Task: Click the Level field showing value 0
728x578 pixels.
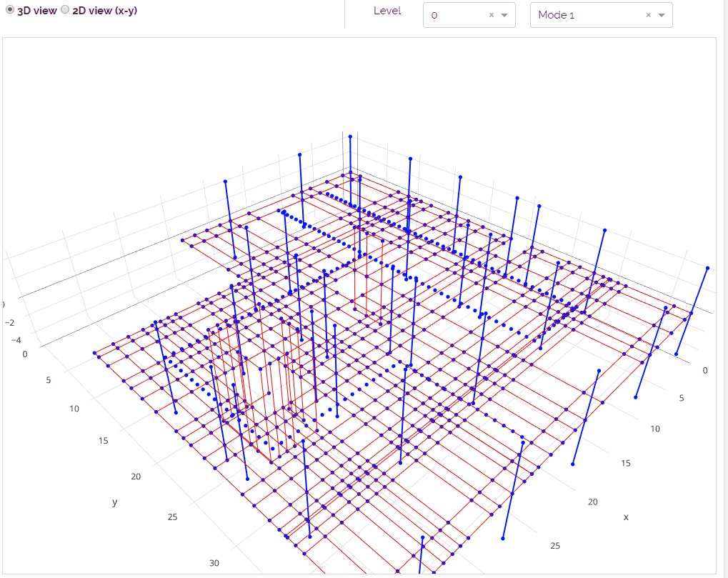Action: click(x=469, y=15)
